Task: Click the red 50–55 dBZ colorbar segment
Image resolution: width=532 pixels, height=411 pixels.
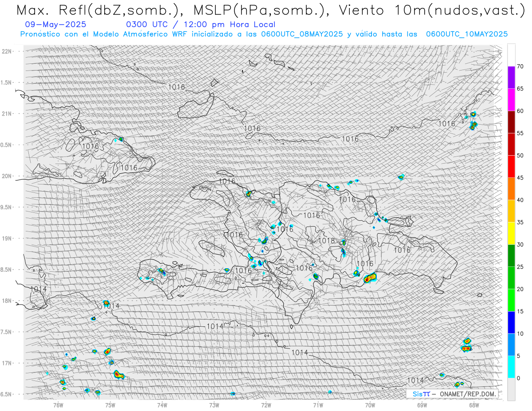Action: click(x=511, y=145)
